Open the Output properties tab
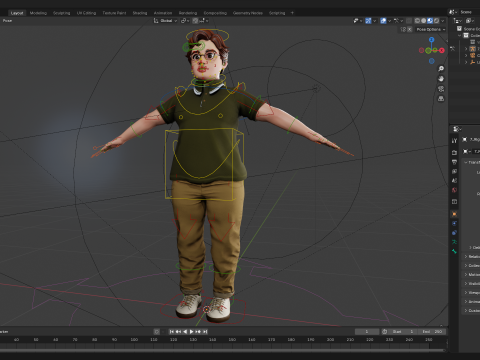Screen dimensions: 480x360 click(454, 162)
